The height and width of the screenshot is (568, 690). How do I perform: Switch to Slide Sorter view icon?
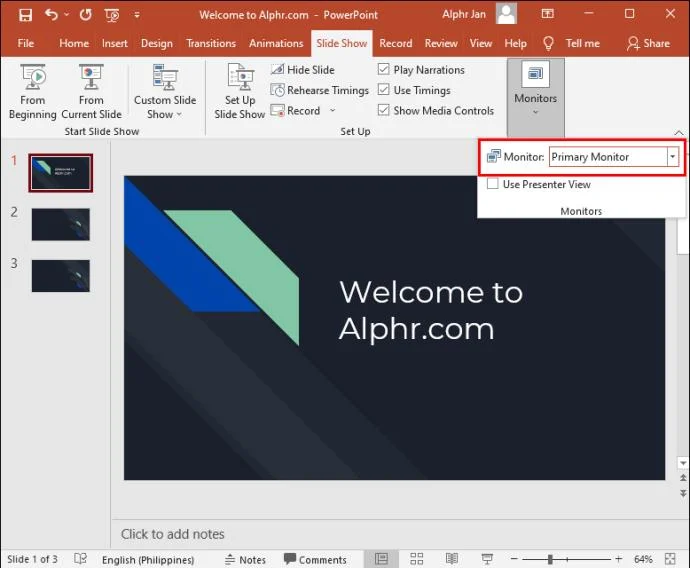tap(416, 559)
